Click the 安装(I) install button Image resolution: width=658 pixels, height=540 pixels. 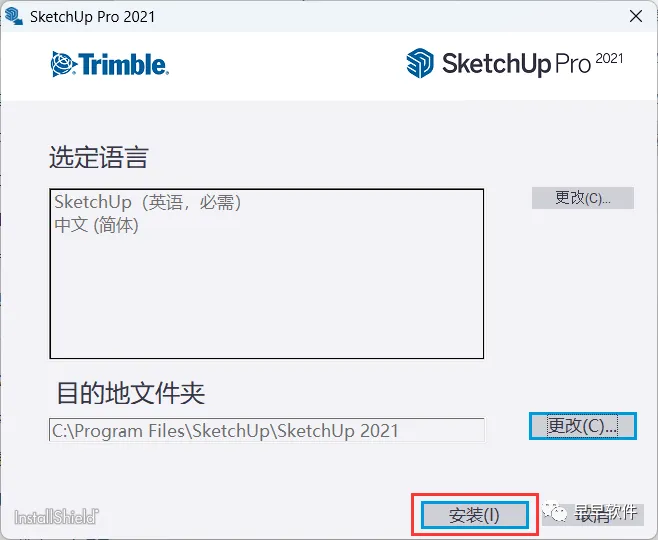(475, 515)
